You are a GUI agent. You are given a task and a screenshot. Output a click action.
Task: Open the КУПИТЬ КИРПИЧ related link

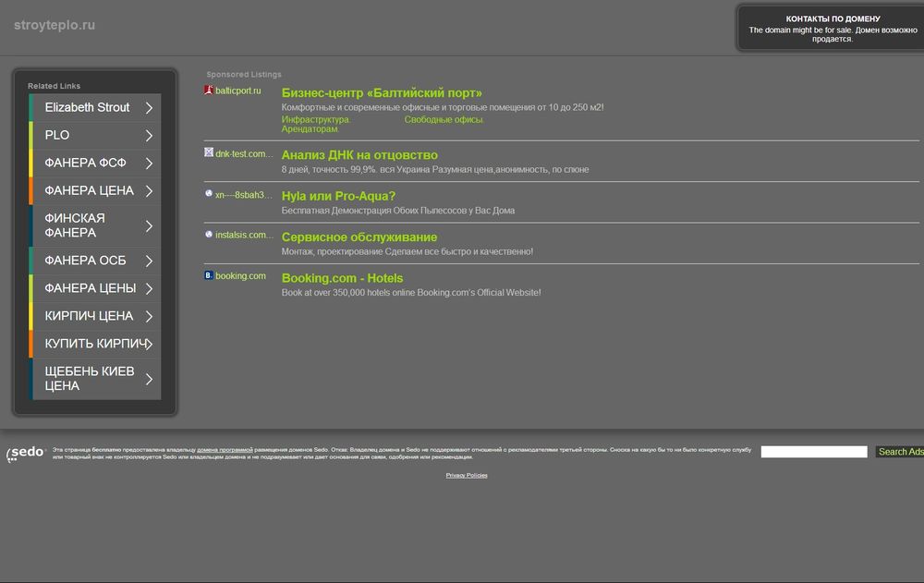95,344
